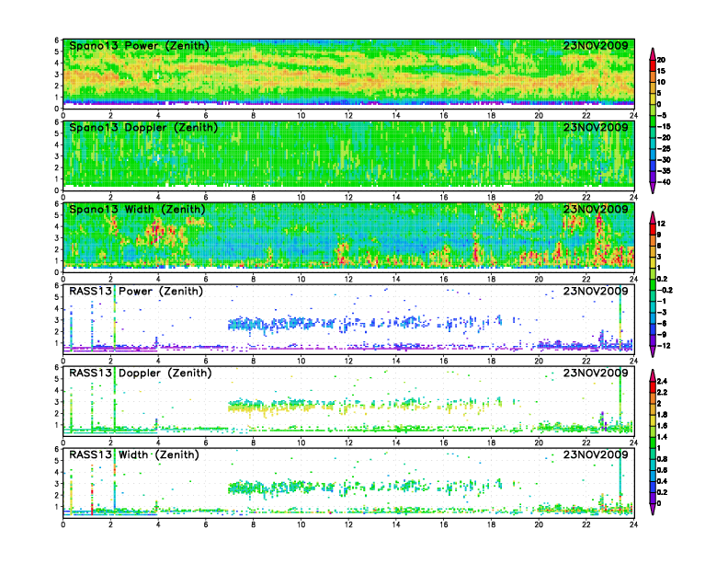
Task: Click the '-40' label on the top colorbar
Action: pos(664,182)
